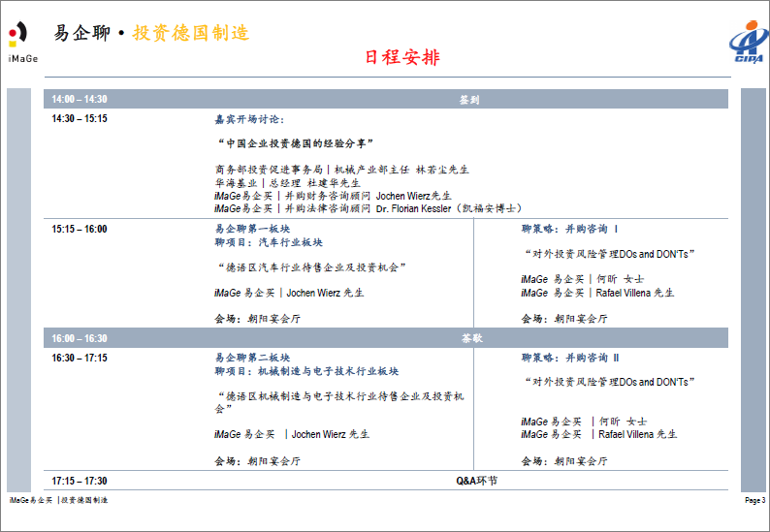Screen dimensions: 770x532
Task: Click the quoted topic 中国企业投资德国的经验分享
Action: tap(295, 142)
